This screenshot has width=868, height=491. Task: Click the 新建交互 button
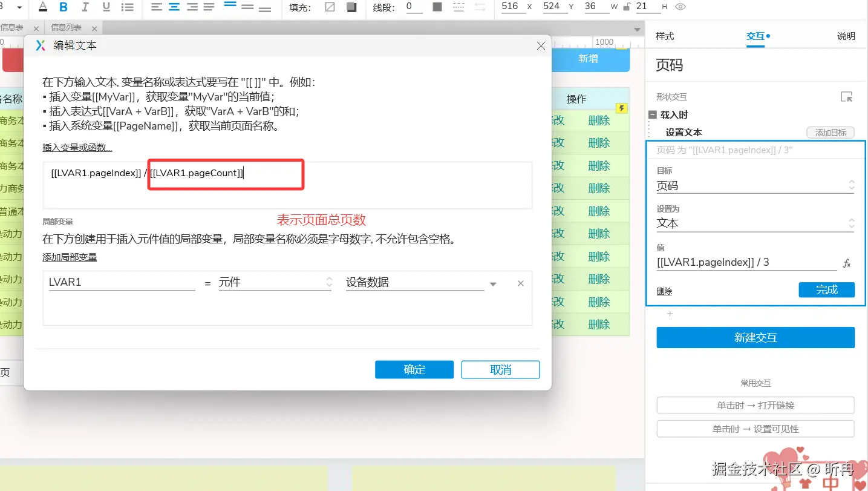pos(755,338)
